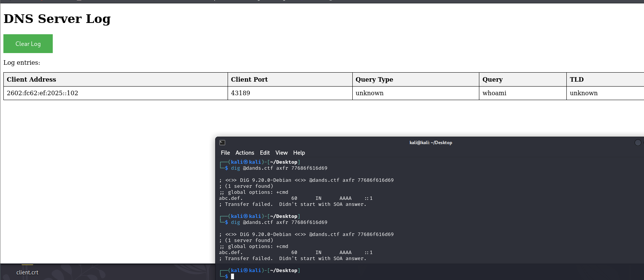This screenshot has width=644, height=280.
Task: Focus the terminal's empty command prompt
Action: [264, 276]
